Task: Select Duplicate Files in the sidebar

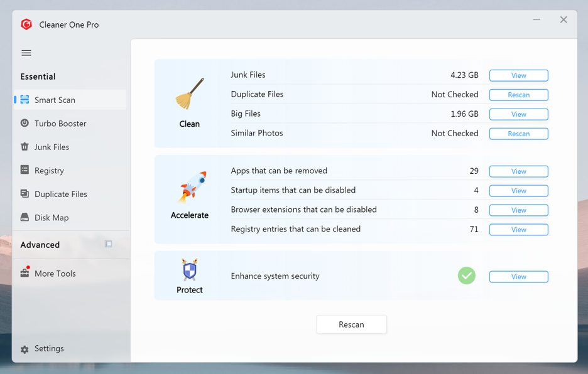Action: (60, 194)
